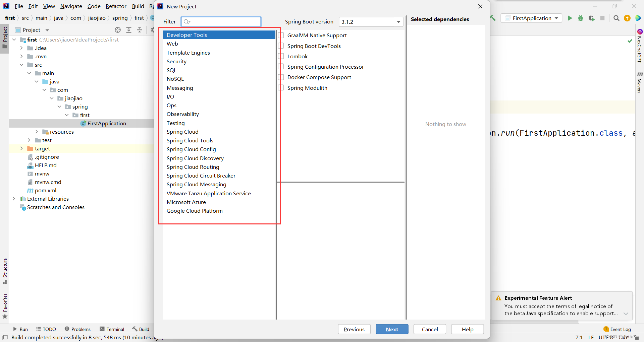Image resolution: width=644 pixels, height=342 pixels.
Task: Click the Debug bug icon
Action: coord(581,18)
